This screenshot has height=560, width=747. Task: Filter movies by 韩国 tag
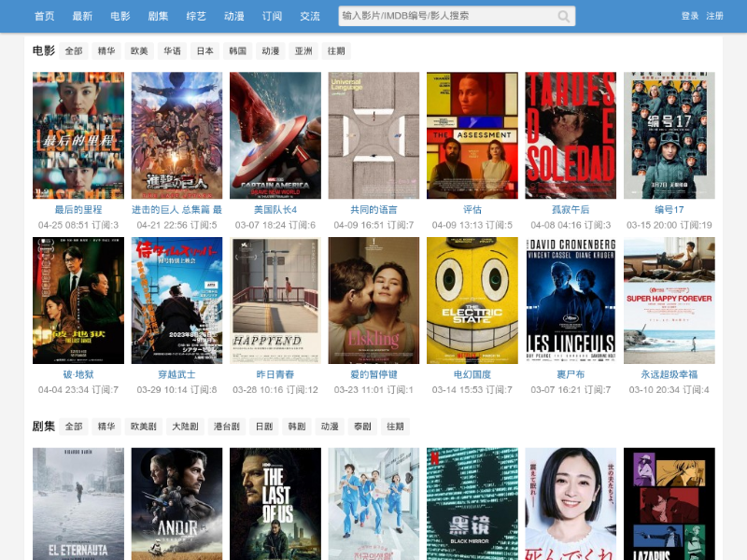coord(237,51)
